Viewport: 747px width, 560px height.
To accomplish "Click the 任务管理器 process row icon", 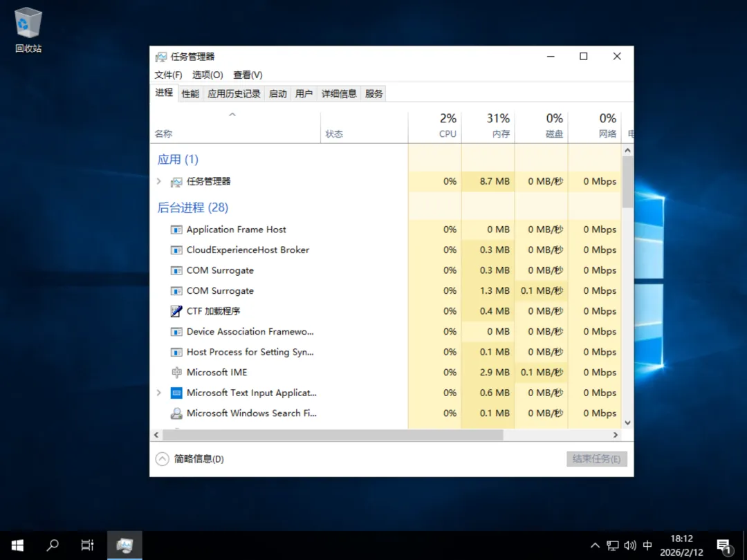I will click(176, 181).
